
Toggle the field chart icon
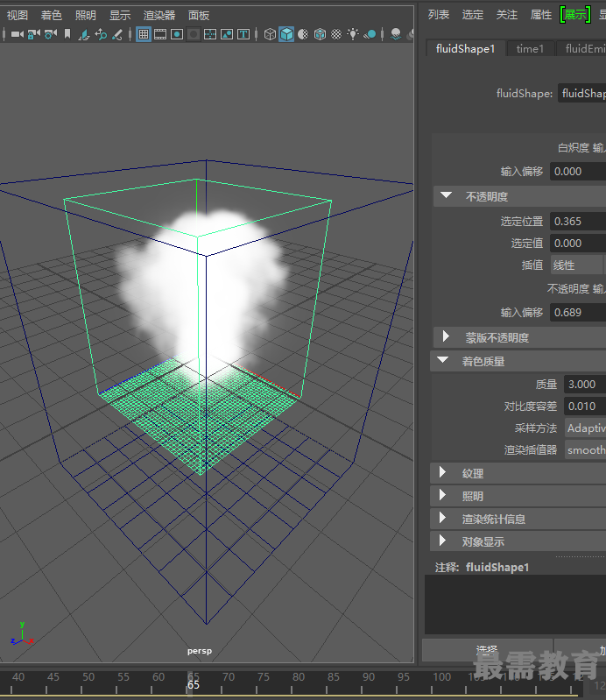[x=209, y=34]
